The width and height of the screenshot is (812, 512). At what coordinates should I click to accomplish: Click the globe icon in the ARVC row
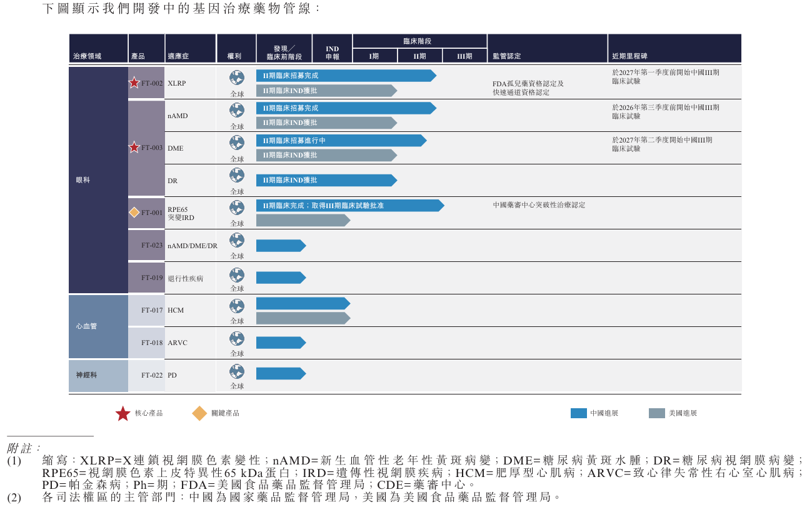(237, 338)
